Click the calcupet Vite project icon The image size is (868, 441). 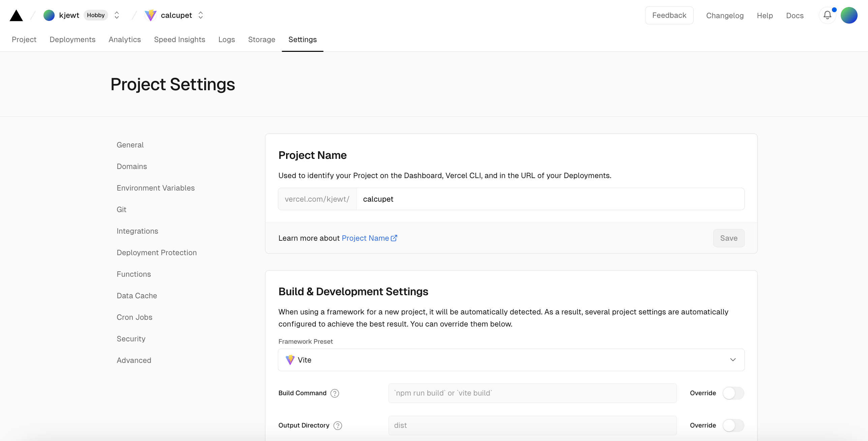click(x=150, y=15)
